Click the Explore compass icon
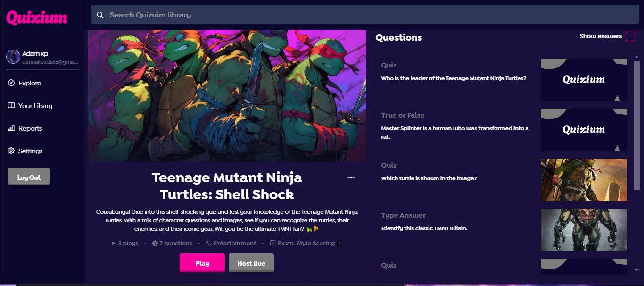The width and height of the screenshot is (644, 286). tap(11, 83)
